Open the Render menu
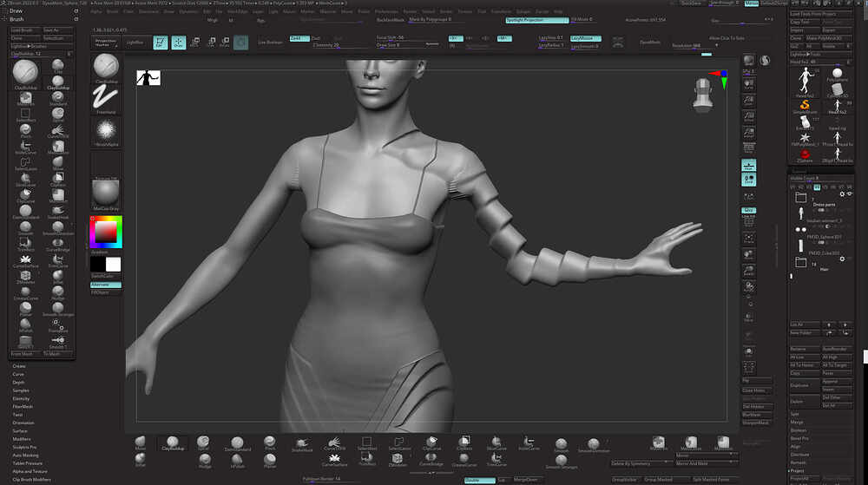Screen dimensions: 868x485 pyautogui.click(x=410, y=11)
